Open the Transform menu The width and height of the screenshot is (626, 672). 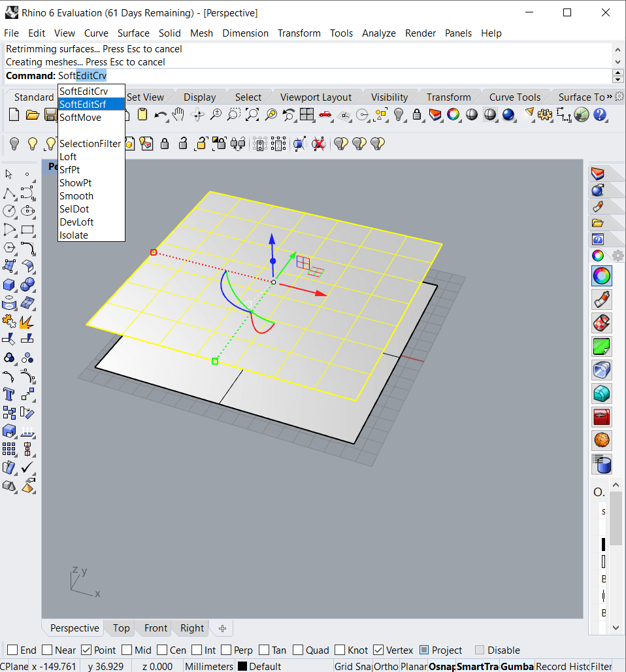tap(299, 33)
